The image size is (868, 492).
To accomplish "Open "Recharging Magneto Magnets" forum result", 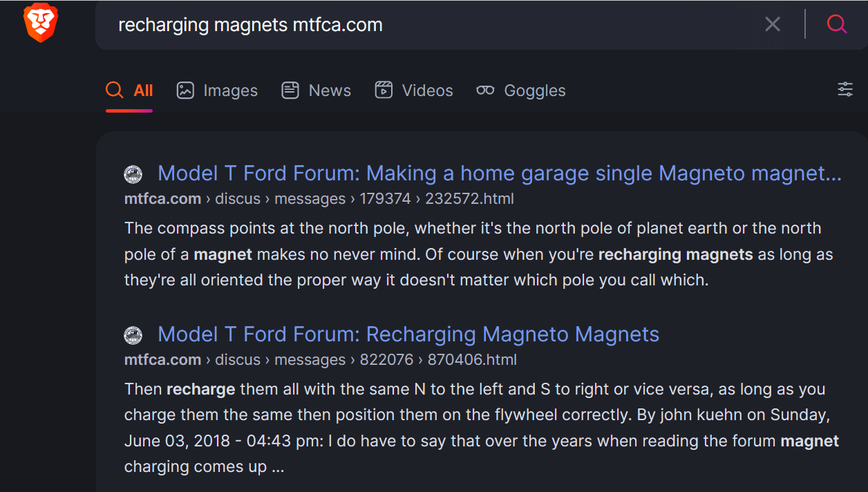I will [408, 334].
